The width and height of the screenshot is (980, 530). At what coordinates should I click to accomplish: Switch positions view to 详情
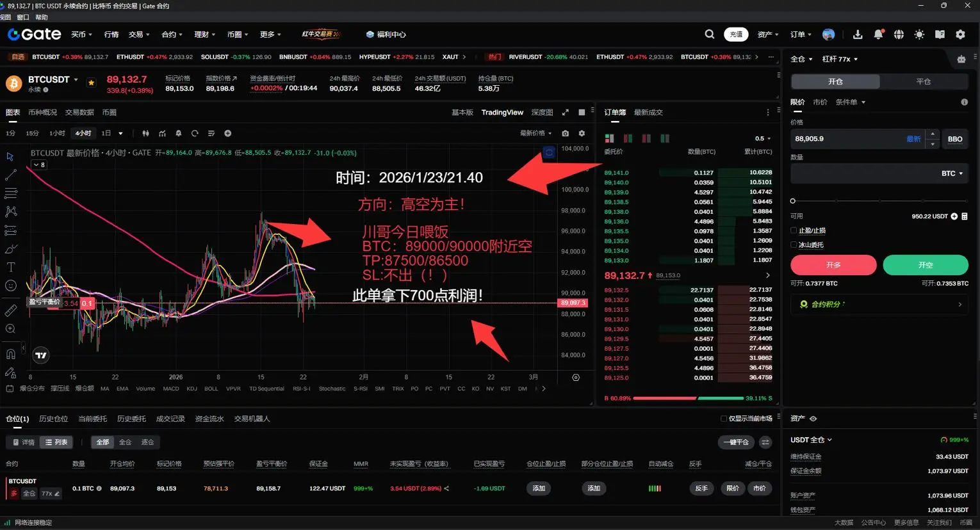(x=23, y=442)
